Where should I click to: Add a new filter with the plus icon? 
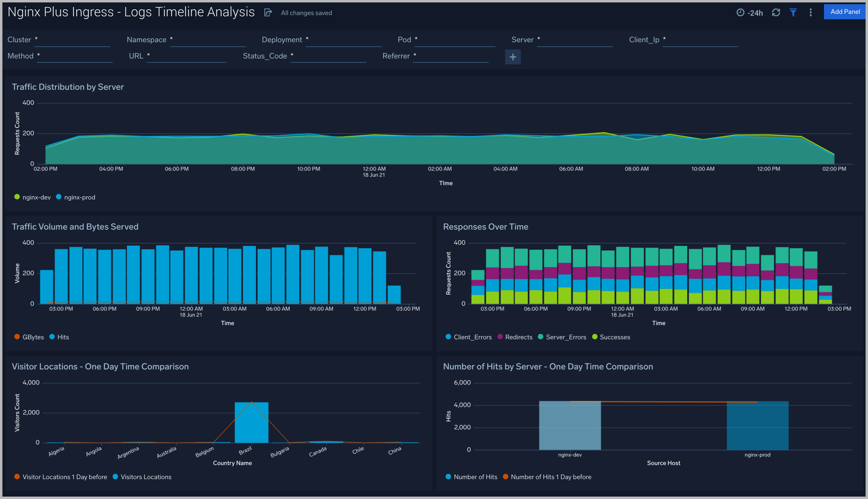click(513, 57)
